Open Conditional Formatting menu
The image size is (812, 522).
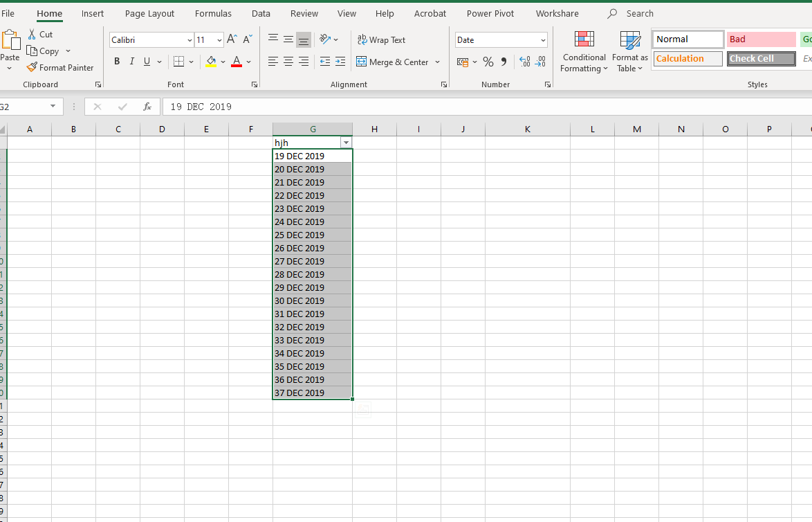coord(584,52)
